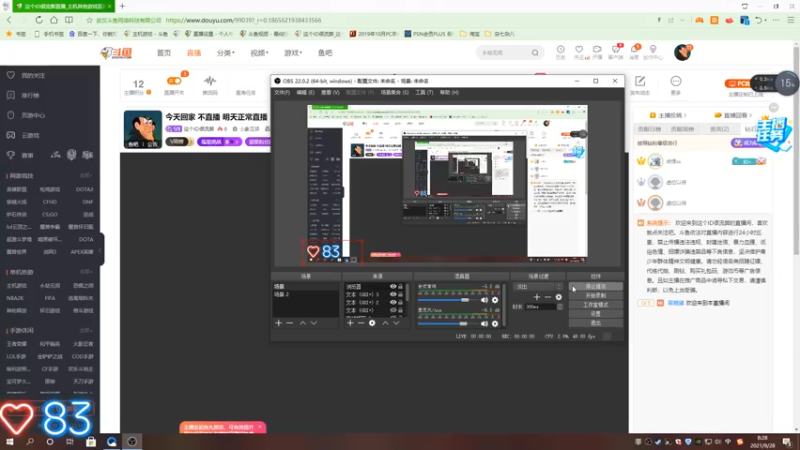Remove the scene transition with the minus icon
This screenshot has height=450, width=800.
tap(548, 297)
